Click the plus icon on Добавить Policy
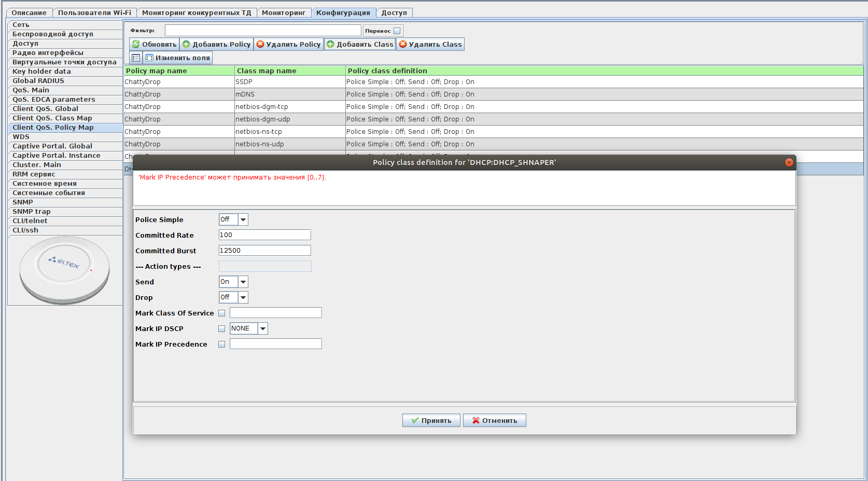The width and height of the screenshot is (868, 481). pos(186,44)
